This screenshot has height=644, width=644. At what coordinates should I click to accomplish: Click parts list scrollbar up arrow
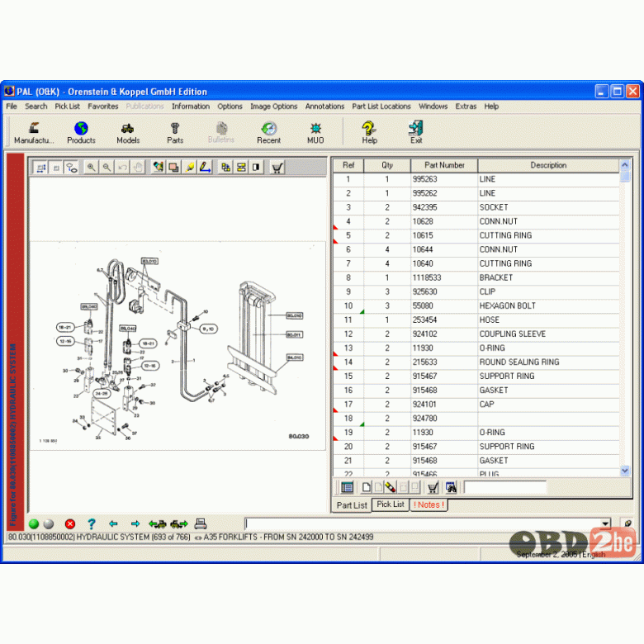coord(625,164)
